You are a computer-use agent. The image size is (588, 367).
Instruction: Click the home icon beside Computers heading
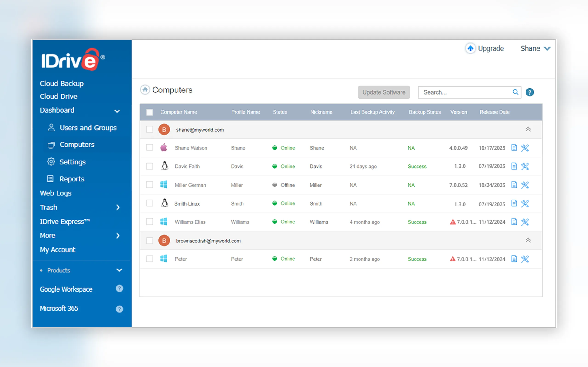click(x=145, y=90)
